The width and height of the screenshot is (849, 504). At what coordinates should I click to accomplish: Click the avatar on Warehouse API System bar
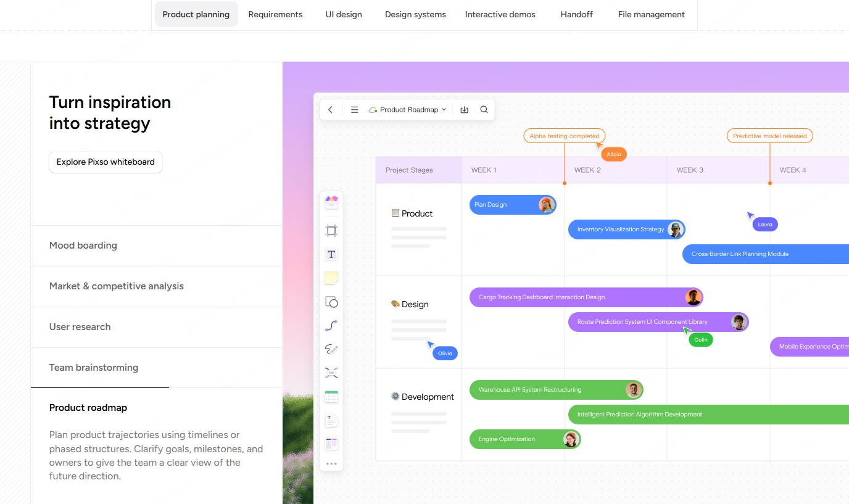(634, 390)
